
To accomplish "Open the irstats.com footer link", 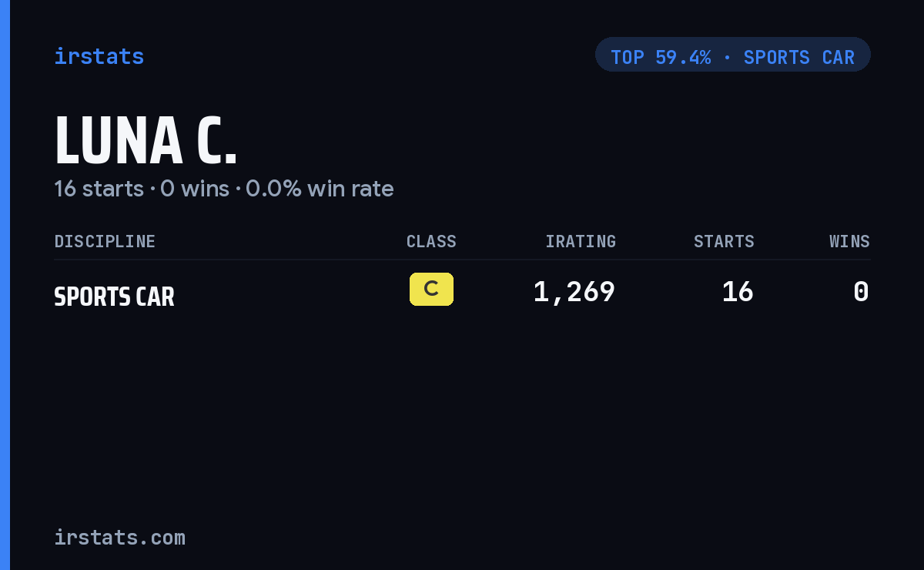I will pos(119,537).
